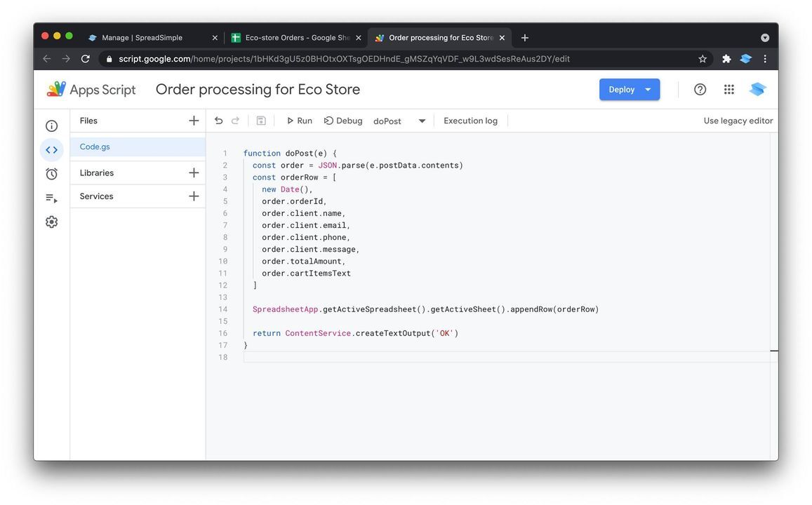Switch to the legacy editor
Viewport: 812px width, 505px height.
coord(738,120)
